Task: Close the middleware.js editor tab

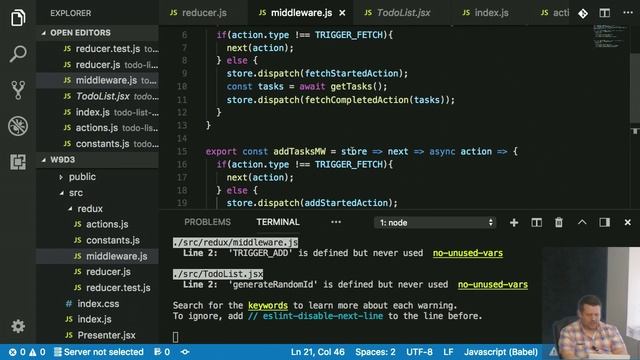Action: (342, 13)
